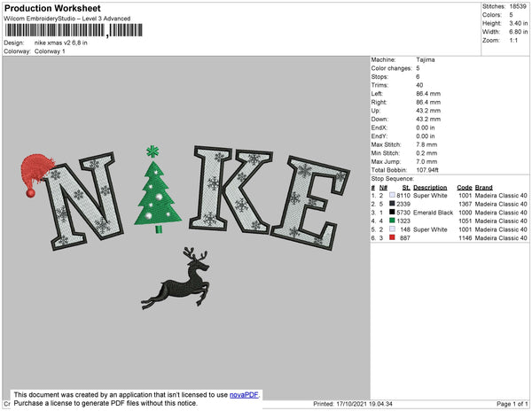Select the dark navy swatch of stop 2
Image resolution: width=532 pixels, height=411 pixels.
point(392,204)
